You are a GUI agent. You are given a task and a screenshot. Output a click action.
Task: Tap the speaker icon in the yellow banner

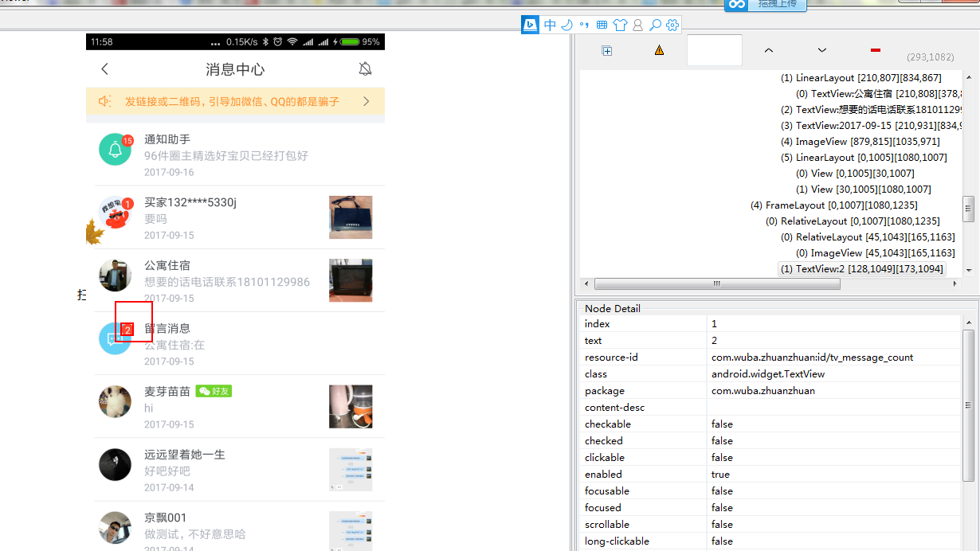(104, 101)
